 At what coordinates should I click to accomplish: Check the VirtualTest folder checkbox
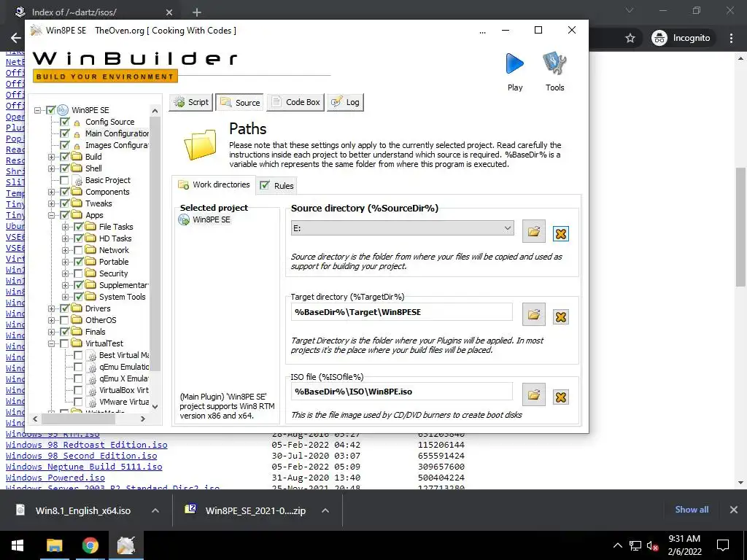[x=64, y=343]
